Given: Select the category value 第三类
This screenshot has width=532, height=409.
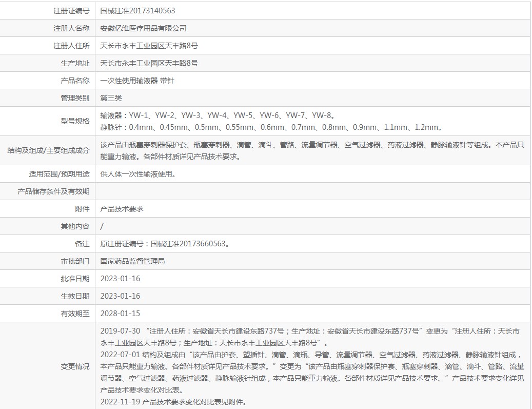Looking at the screenshot, I should pos(111,98).
